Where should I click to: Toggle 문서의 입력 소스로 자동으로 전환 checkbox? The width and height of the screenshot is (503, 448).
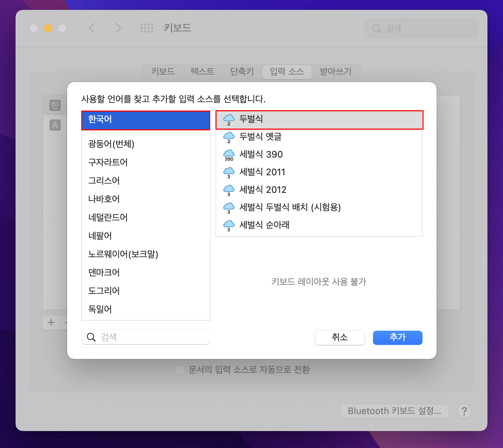click(179, 370)
